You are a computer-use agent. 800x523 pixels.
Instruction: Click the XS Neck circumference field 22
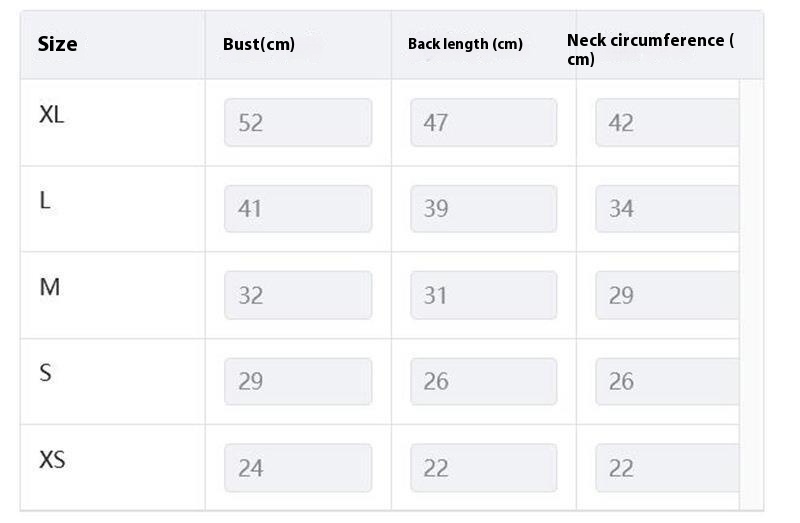point(667,468)
